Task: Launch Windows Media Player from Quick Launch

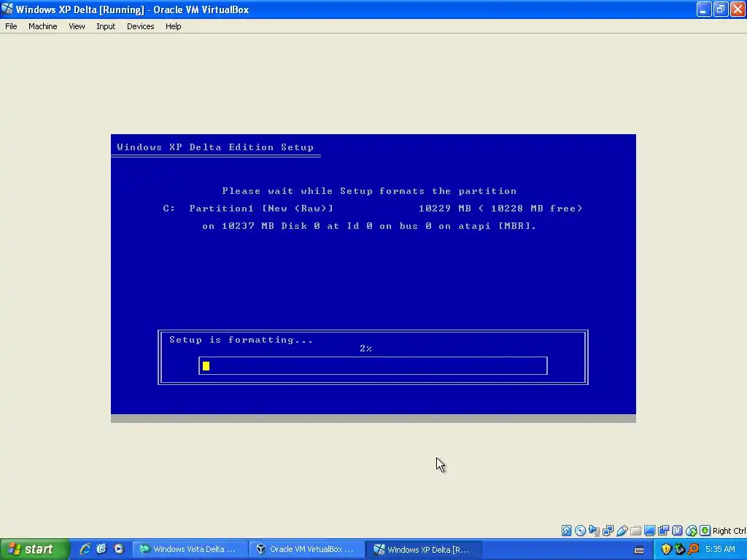Action: [119, 549]
